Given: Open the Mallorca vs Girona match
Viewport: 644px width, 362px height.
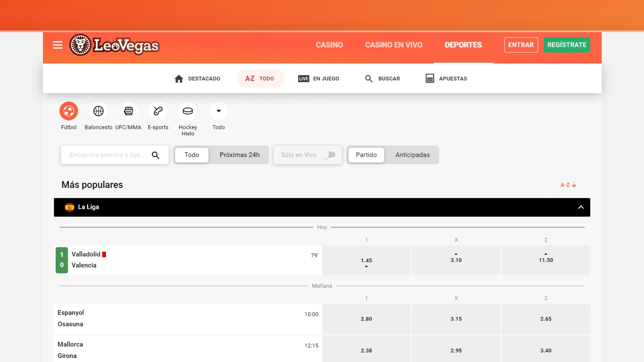Looking at the screenshot, I should coord(188,349).
